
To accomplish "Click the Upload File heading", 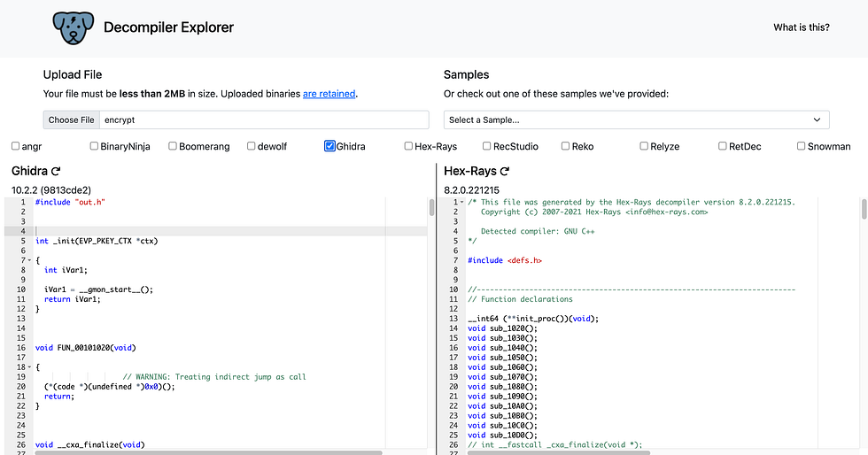I will click(x=73, y=74).
